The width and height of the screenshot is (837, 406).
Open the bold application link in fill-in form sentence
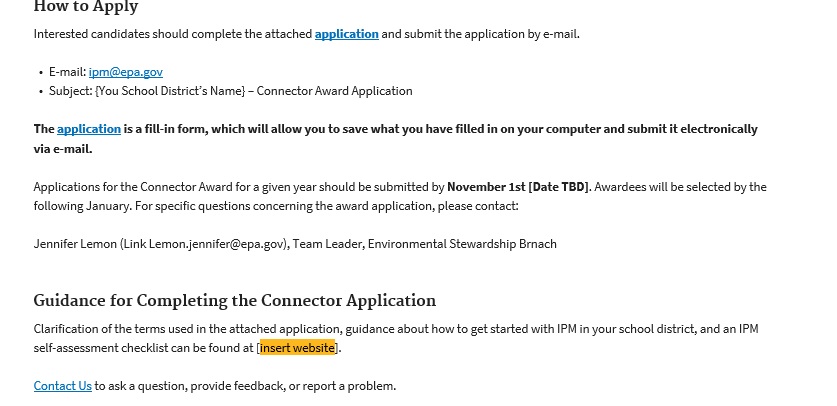click(88, 129)
